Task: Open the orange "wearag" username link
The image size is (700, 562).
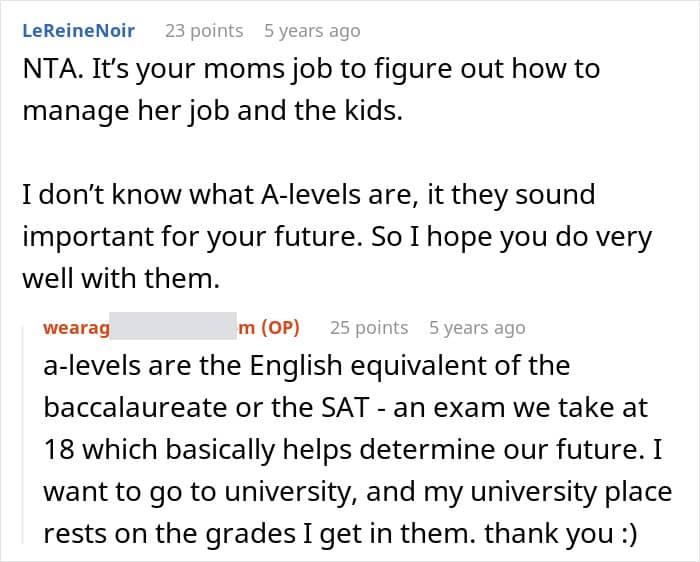Action: [75, 327]
